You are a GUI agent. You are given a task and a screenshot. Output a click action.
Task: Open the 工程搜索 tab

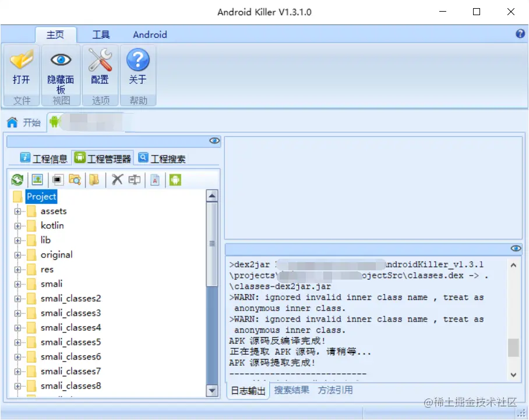click(x=162, y=158)
